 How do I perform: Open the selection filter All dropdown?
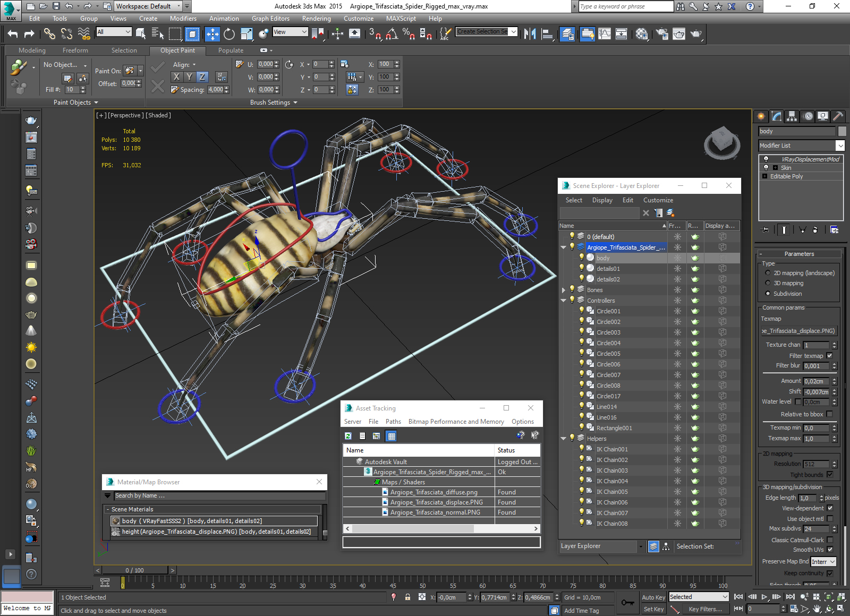click(x=114, y=32)
